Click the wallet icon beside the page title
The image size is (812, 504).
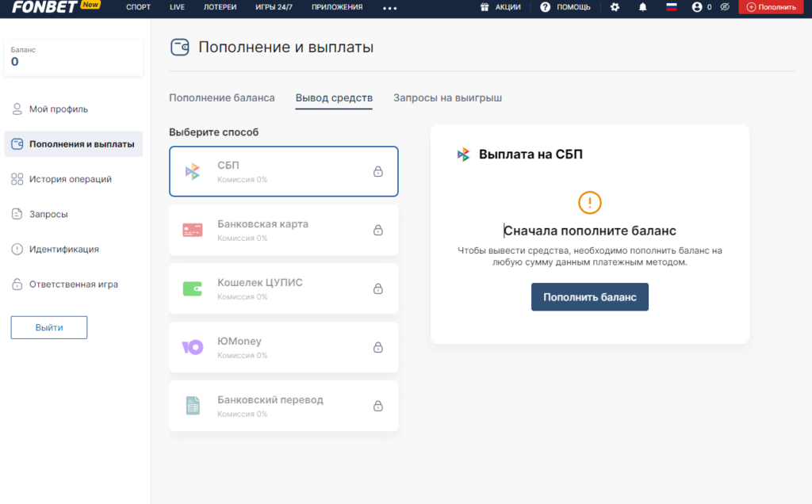180,47
